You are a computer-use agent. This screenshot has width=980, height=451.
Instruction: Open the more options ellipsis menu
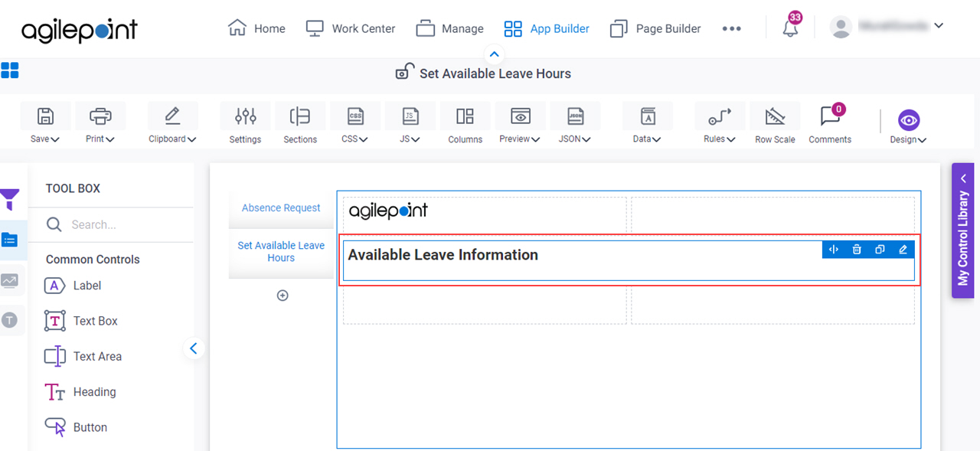[731, 28]
